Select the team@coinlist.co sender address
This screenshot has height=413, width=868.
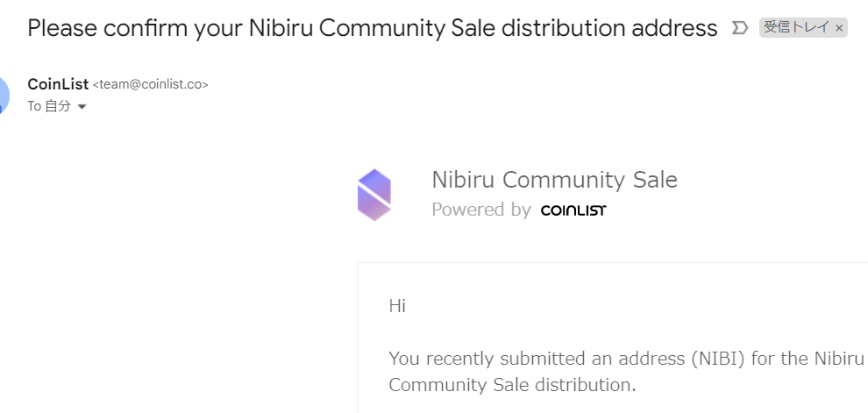(x=151, y=85)
